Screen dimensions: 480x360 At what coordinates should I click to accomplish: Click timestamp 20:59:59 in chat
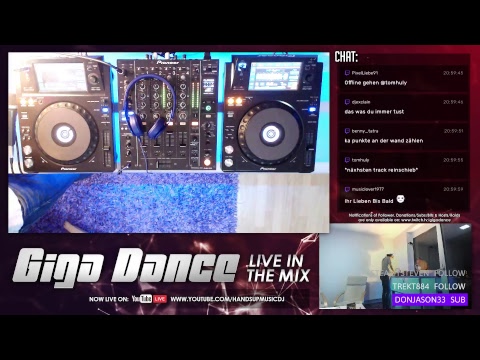tap(453, 189)
